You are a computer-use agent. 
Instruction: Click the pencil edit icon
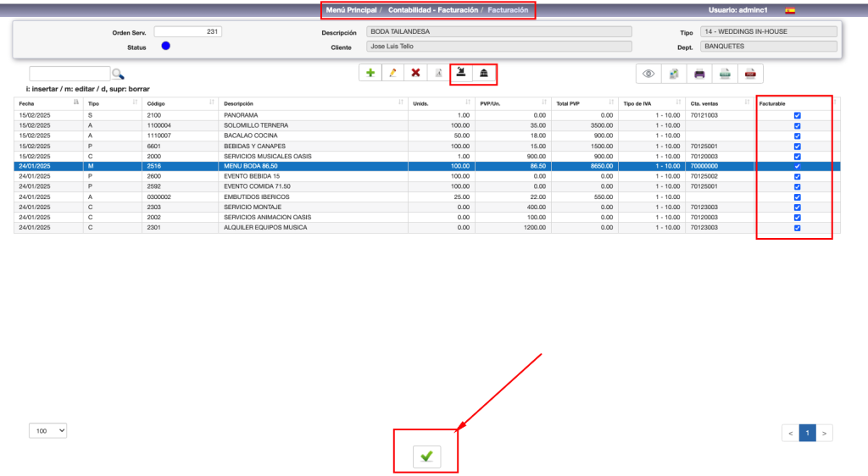[x=392, y=74]
